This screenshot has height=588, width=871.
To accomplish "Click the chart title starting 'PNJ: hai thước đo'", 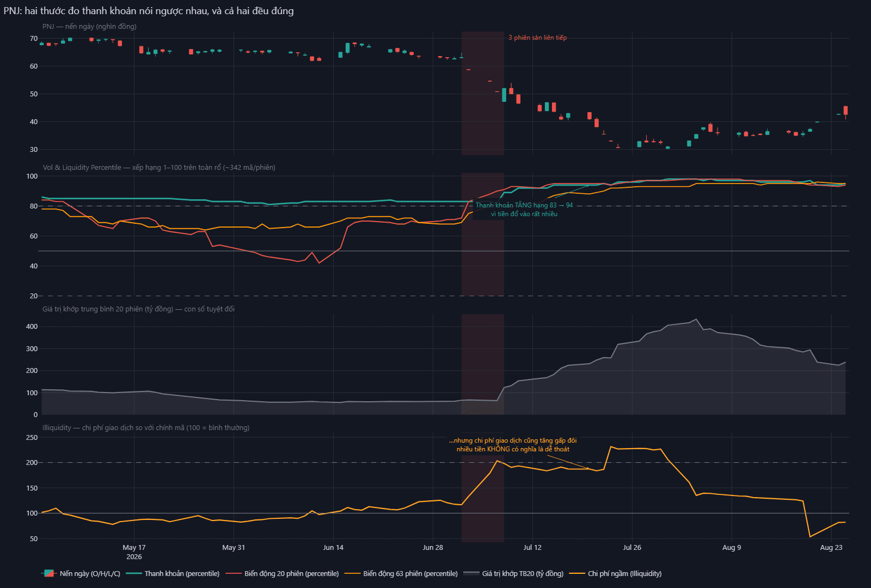I will [149, 11].
